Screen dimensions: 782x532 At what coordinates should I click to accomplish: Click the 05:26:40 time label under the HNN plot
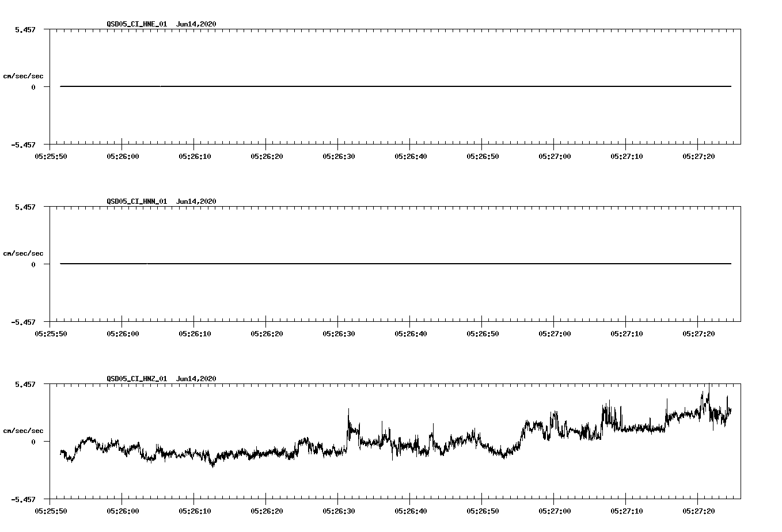[x=411, y=333]
